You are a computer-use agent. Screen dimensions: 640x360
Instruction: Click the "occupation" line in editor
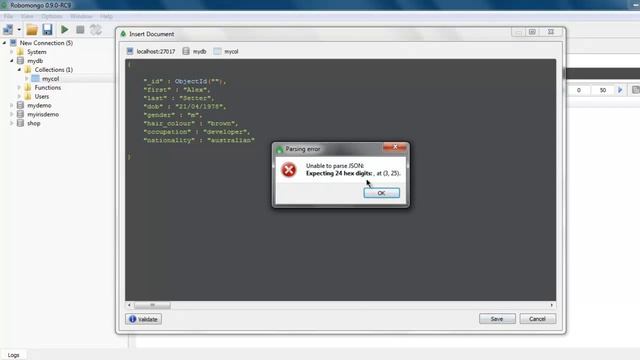pos(196,132)
